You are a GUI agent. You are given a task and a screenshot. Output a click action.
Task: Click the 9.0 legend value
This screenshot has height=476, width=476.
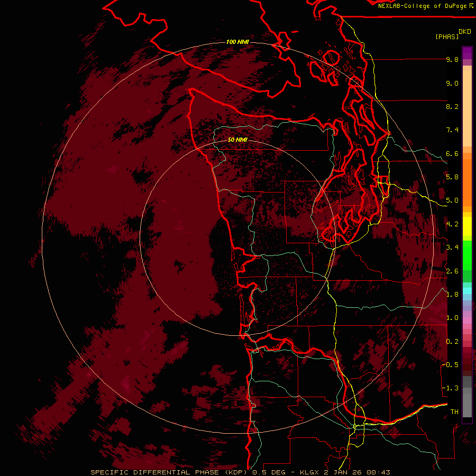452,84
